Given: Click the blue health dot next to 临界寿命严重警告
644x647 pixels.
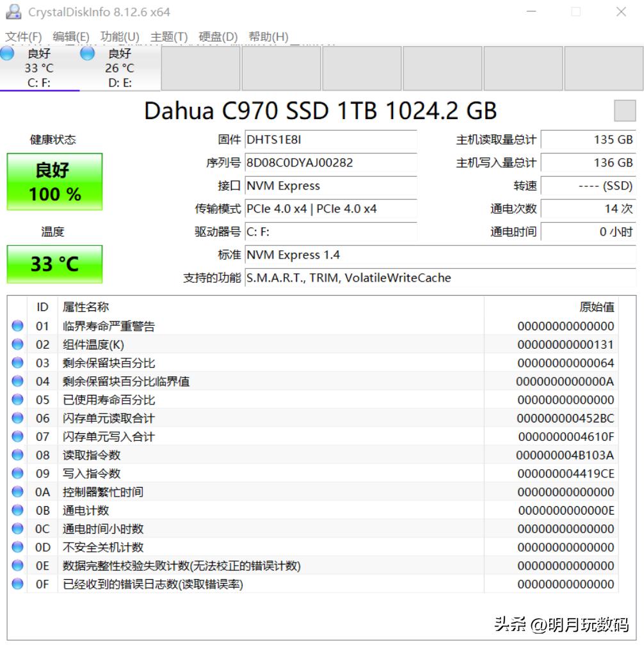Looking at the screenshot, I should pos(17,325).
